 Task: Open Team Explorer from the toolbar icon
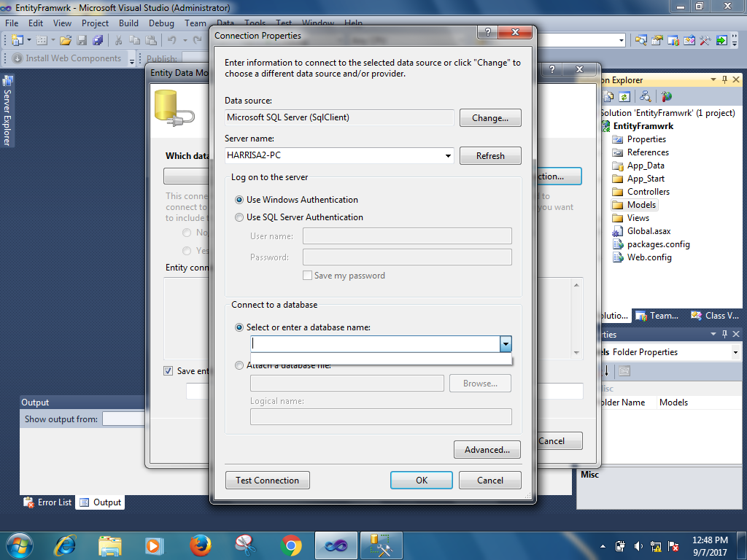tap(673, 40)
